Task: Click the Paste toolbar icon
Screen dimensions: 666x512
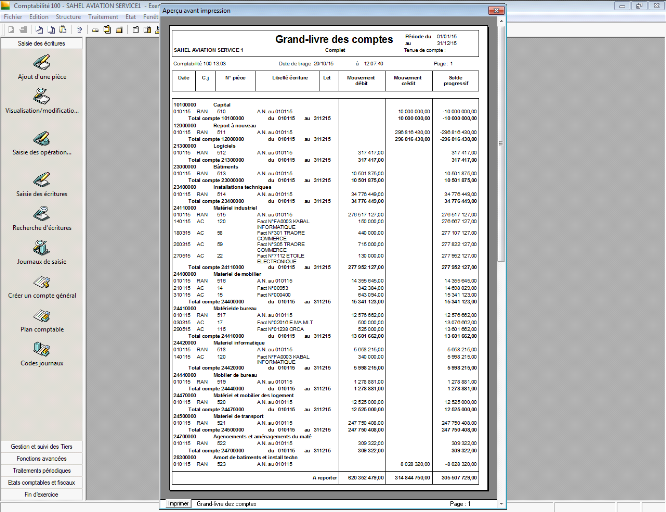Action: coord(62,30)
